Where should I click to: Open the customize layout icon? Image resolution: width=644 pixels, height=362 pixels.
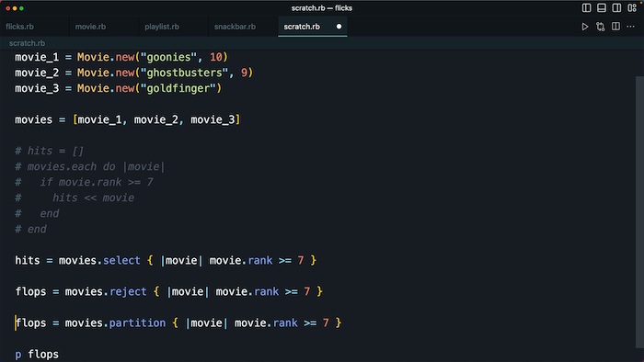(632, 7)
